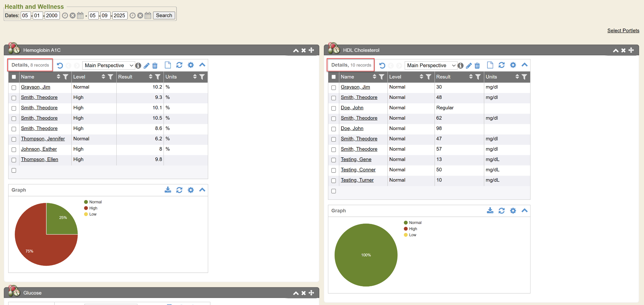Download the Hemoglobin A1C graph

coord(168,190)
